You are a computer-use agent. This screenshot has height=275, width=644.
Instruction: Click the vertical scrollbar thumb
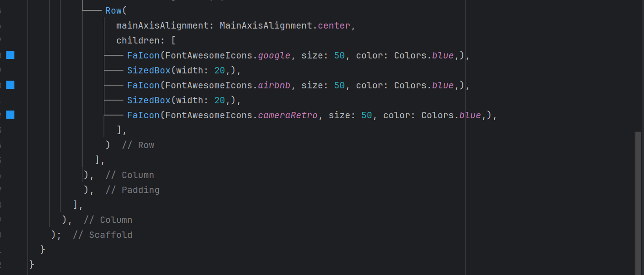[639, 203]
